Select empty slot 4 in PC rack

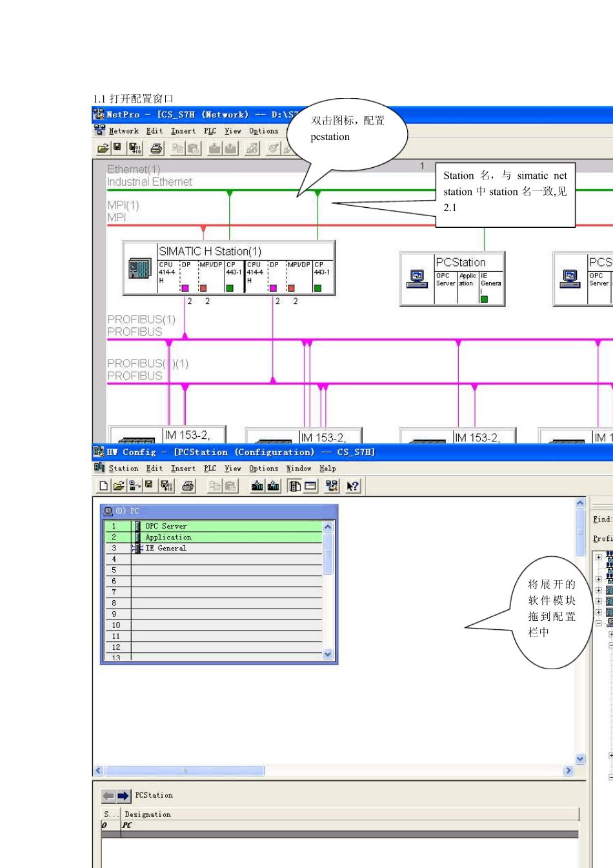214,559
